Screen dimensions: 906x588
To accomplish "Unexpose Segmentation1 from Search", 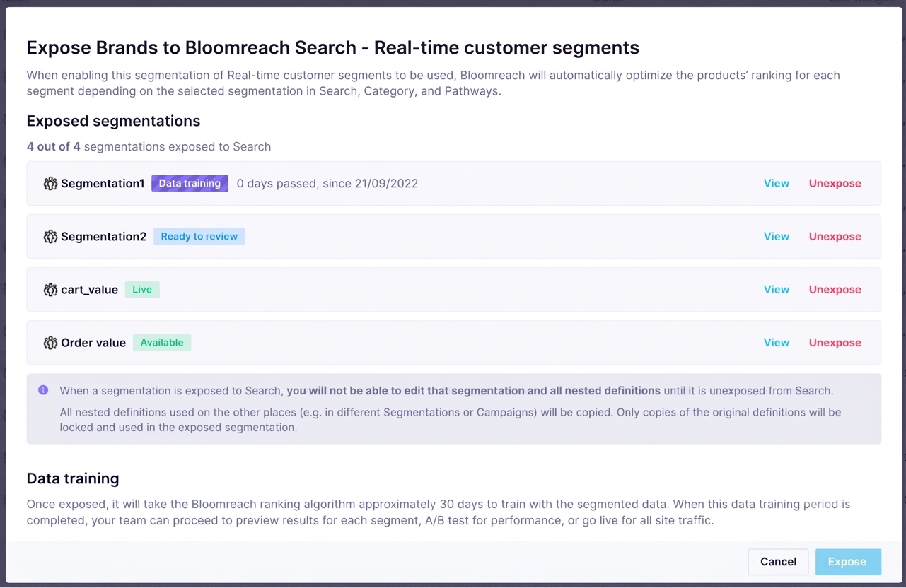I will pyautogui.click(x=835, y=183).
